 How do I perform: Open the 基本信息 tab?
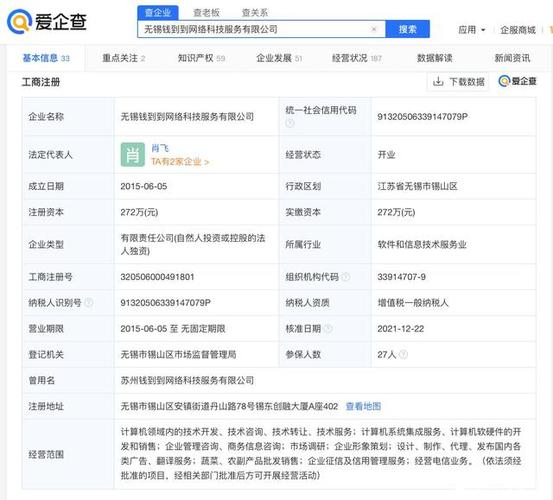click(x=46, y=58)
